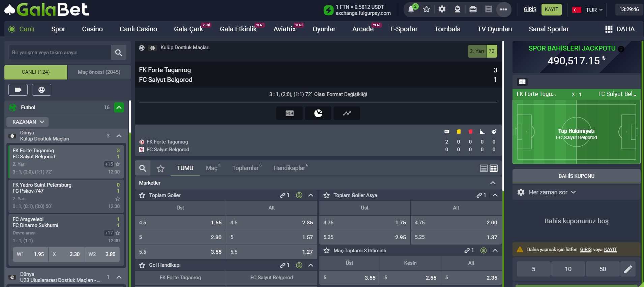The image size is (644, 287).
Task: Show favorite markets star tab
Action: click(x=160, y=168)
